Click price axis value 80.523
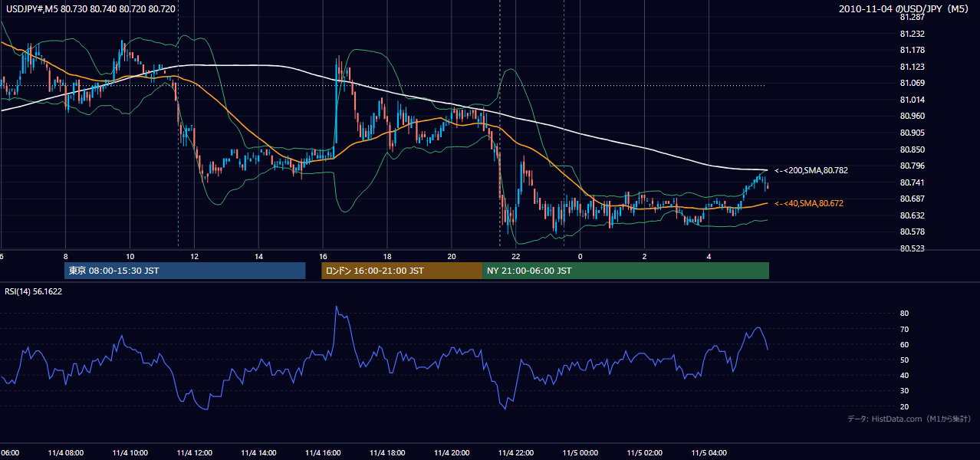980x460 pixels. pos(912,248)
